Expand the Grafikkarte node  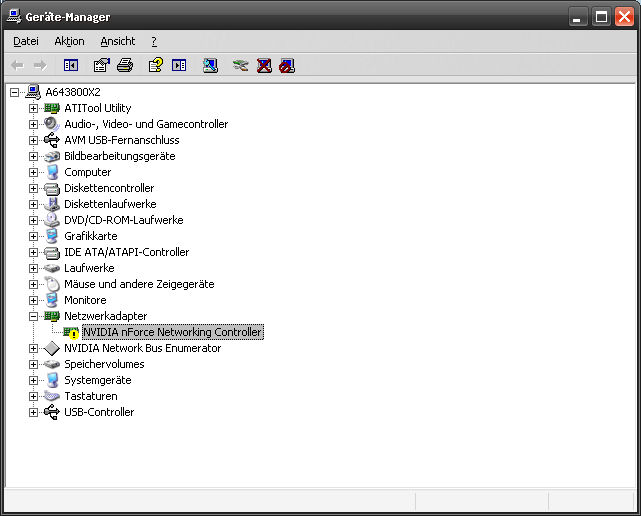click(34, 236)
